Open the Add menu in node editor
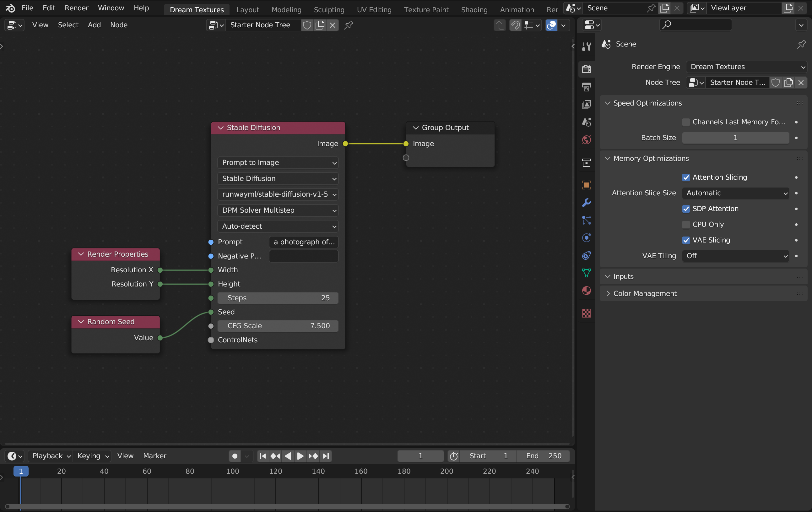 [94, 25]
